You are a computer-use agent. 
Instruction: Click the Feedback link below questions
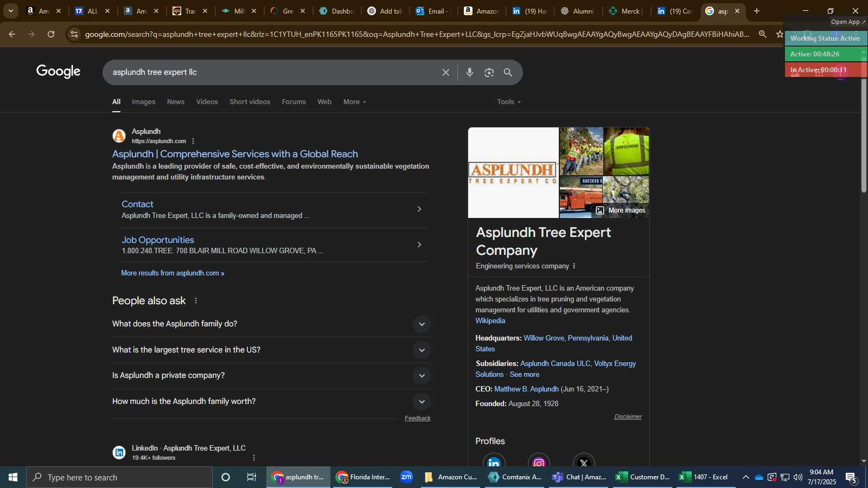click(x=418, y=419)
